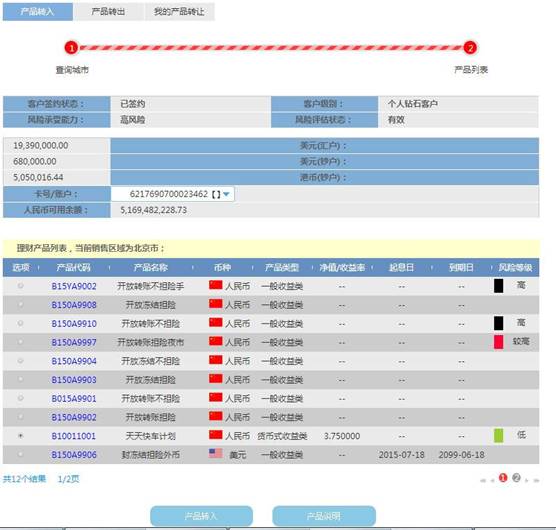Click the step 2 red circle marker
Image resolution: width=556 pixels, height=530 pixels.
[470, 48]
